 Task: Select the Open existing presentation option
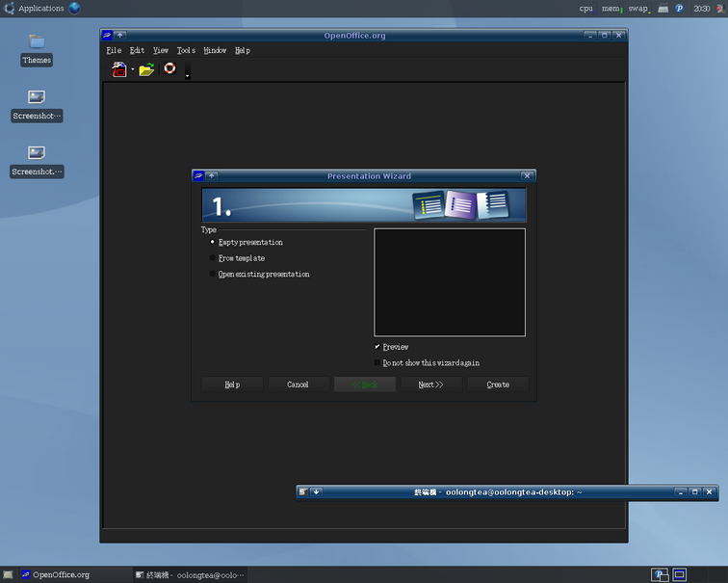click(260, 274)
